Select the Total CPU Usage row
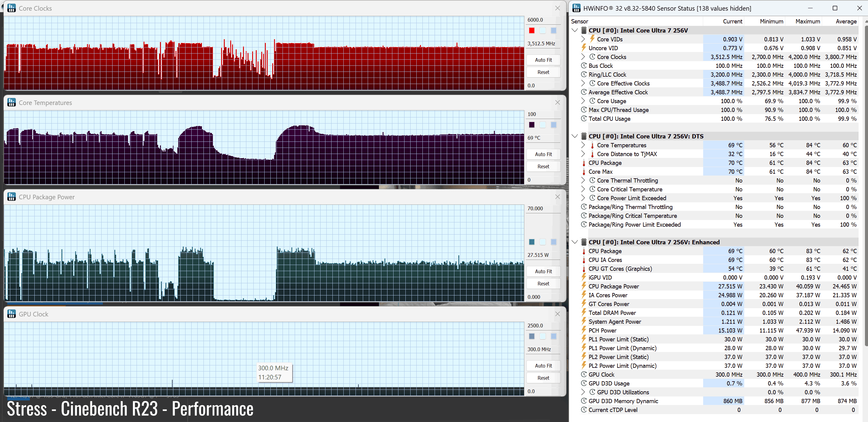 click(x=609, y=119)
